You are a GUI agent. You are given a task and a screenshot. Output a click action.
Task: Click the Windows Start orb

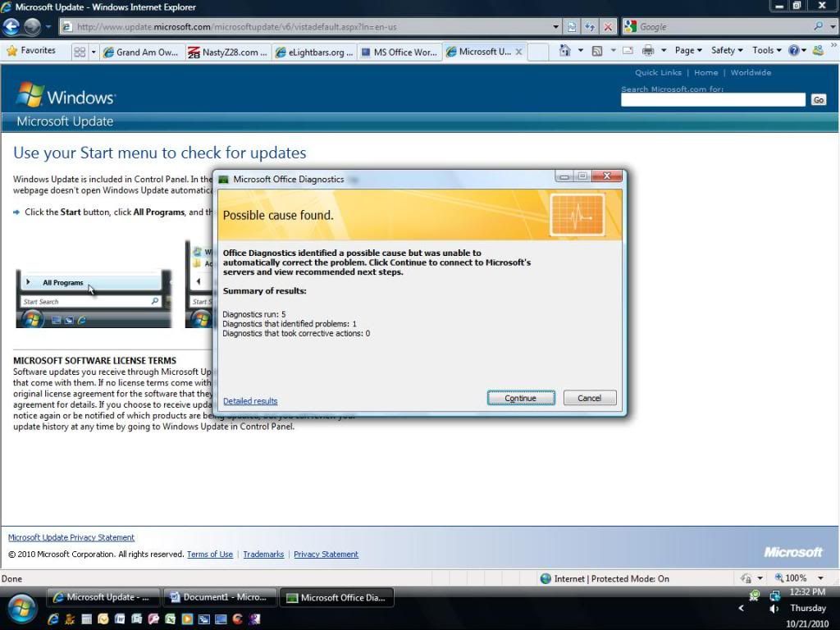[x=21, y=608]
